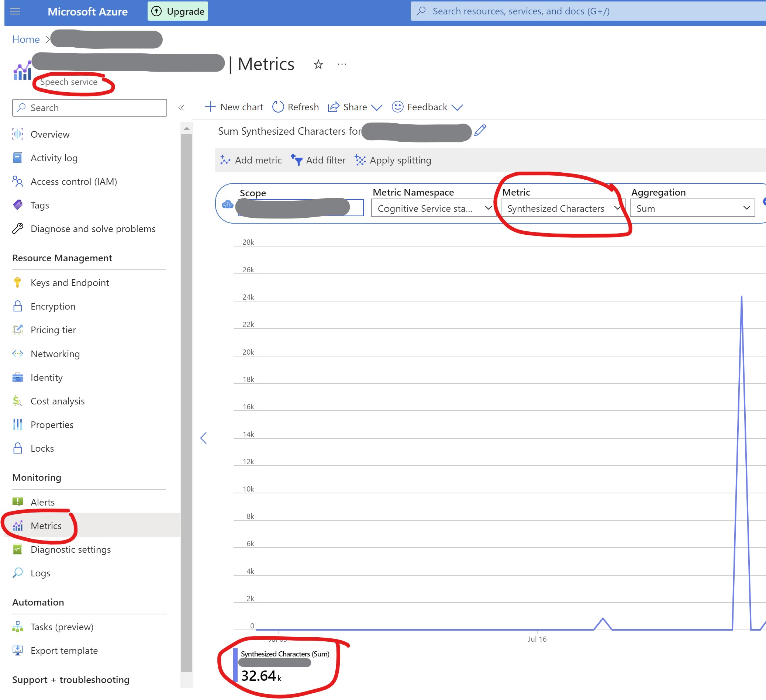Click the Overview waveform icon
This screenshot has width=766, height=700.
pyautogui.click(x=18, y=134)
